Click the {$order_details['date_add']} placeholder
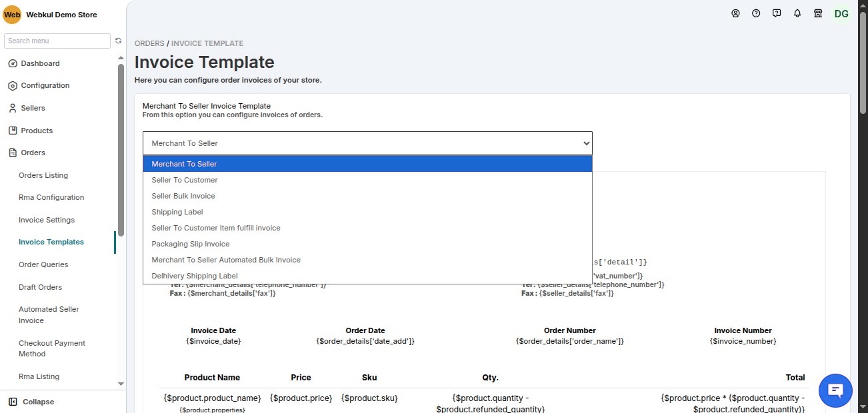Viewport: 868px width, 413px height. coord(365,341)
